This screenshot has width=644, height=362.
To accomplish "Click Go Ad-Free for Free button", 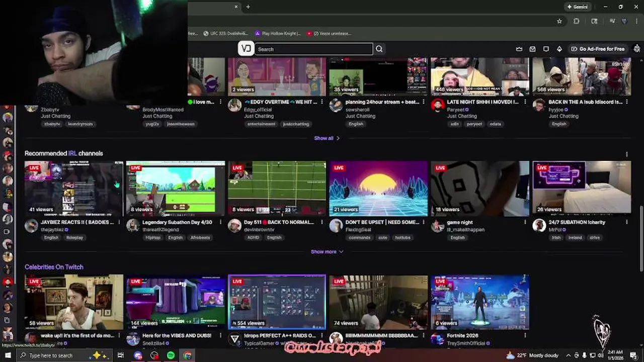I will tap(598, 49).
